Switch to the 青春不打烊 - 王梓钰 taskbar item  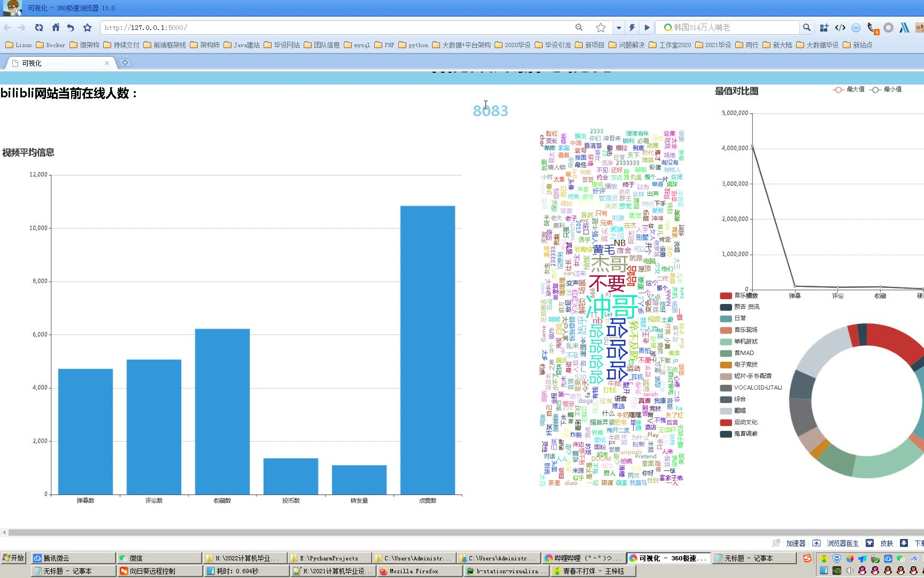click(592, 571)
